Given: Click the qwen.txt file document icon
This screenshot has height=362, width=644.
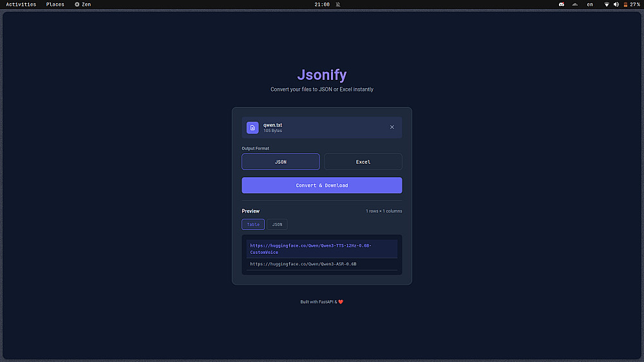Looking at the screenshot, I should click(252, 128).
